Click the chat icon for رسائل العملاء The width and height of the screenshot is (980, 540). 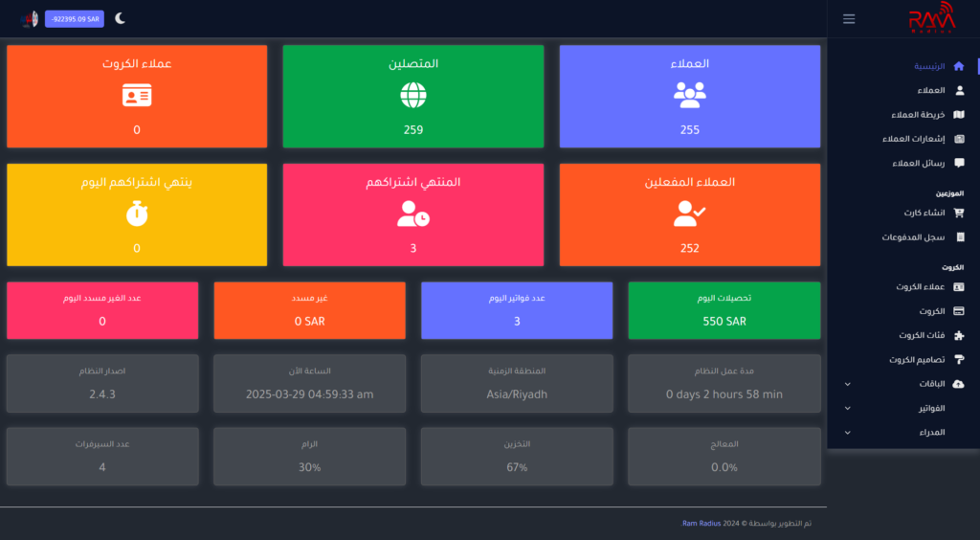[x=959, y=164]
